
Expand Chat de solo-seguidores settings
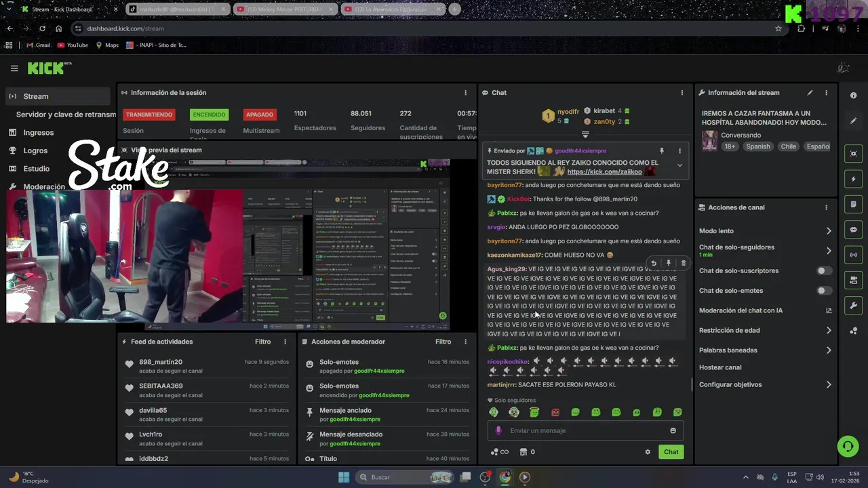pos(829,251)
